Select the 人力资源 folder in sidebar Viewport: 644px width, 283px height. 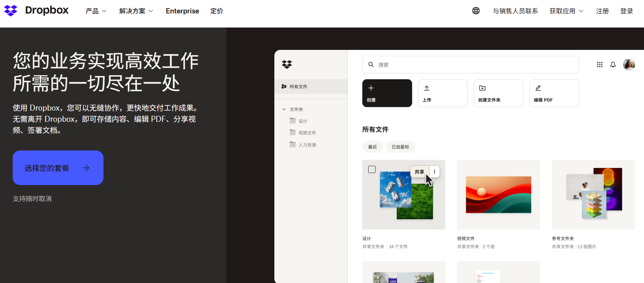[303, 145]
